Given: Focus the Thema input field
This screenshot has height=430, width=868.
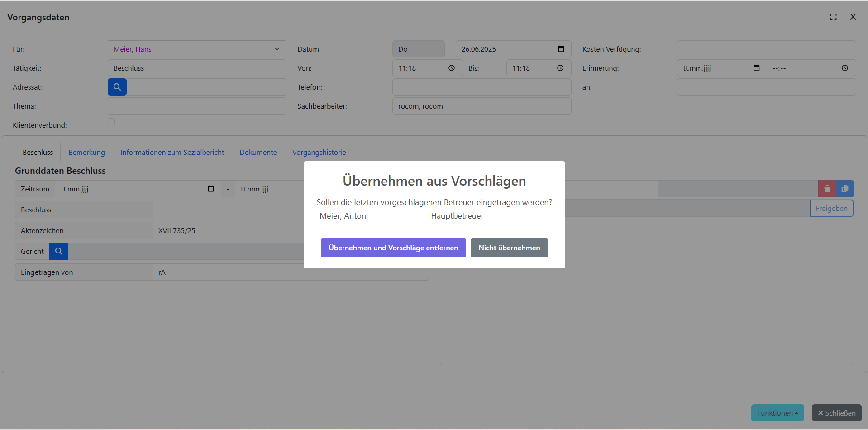Looking at the screenshot, I should [x=197, y=106].
